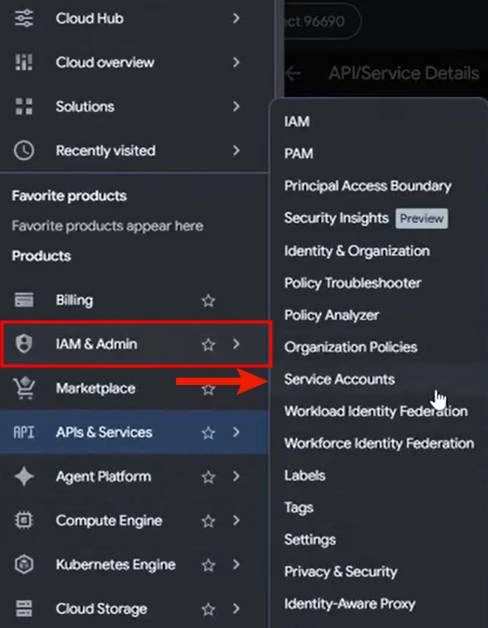Choose Policy Analyzer

coord(331,315)
